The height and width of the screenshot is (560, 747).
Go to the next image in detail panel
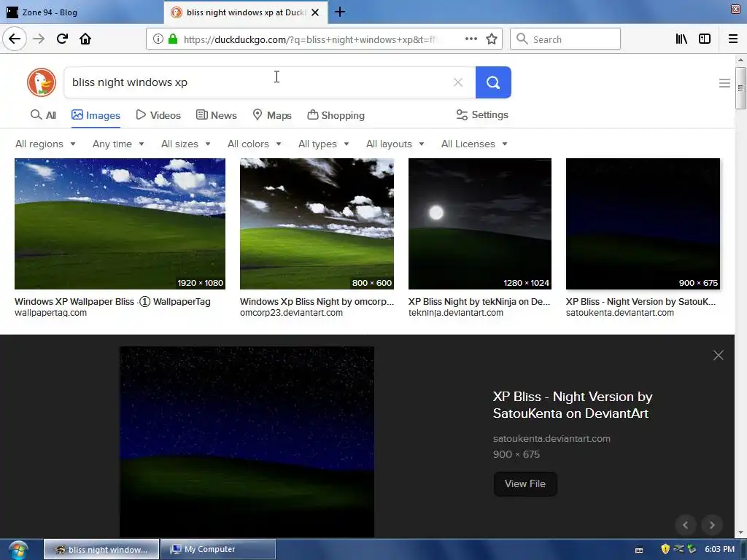[712, 525]
